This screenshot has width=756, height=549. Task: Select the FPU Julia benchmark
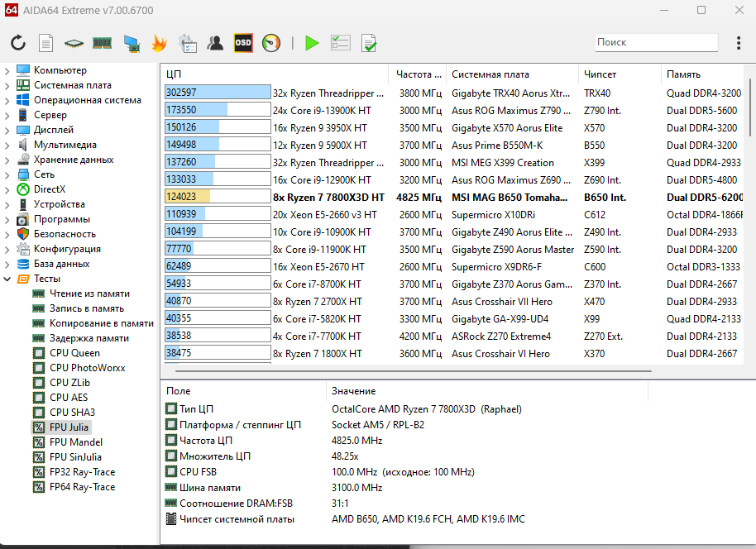coord(69,427)
